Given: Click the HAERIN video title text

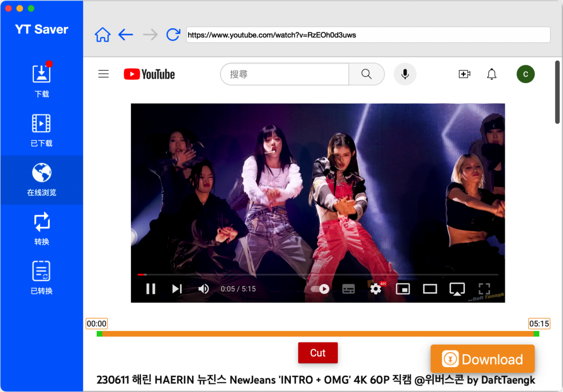Looking at the screenshot, I should [315, 380].
